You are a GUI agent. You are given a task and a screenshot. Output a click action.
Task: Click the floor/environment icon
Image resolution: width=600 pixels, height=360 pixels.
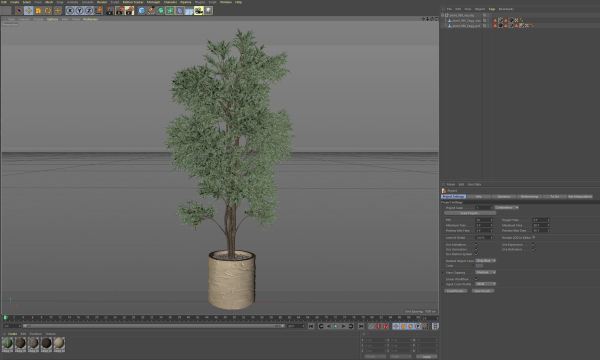click(189, 11)
